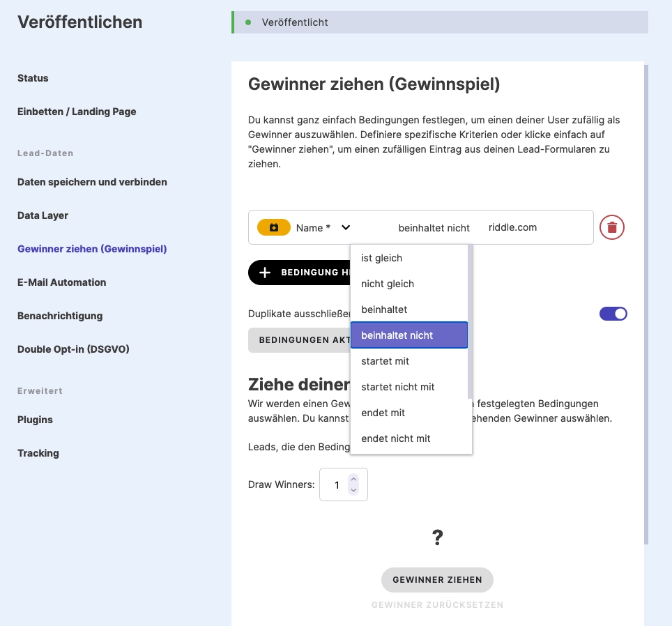The height and width of the screenshot is (626, 672).
Task: Click the plus icon on Bedingung hinzufügen button
Action: pyautogui.click(x=265, y=273)
